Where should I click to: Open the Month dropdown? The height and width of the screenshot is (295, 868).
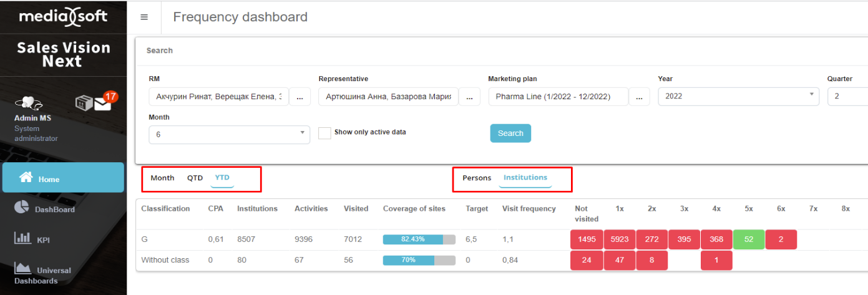click(229, 134)
